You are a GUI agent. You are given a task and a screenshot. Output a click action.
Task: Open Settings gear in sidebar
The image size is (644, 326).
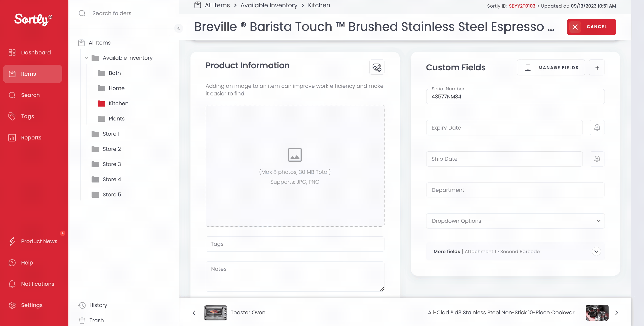[x=12, y=305]
